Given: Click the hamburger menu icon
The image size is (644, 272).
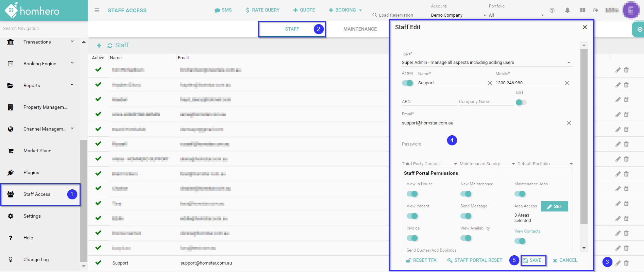Looking at the screenshot, I should 97,10.
